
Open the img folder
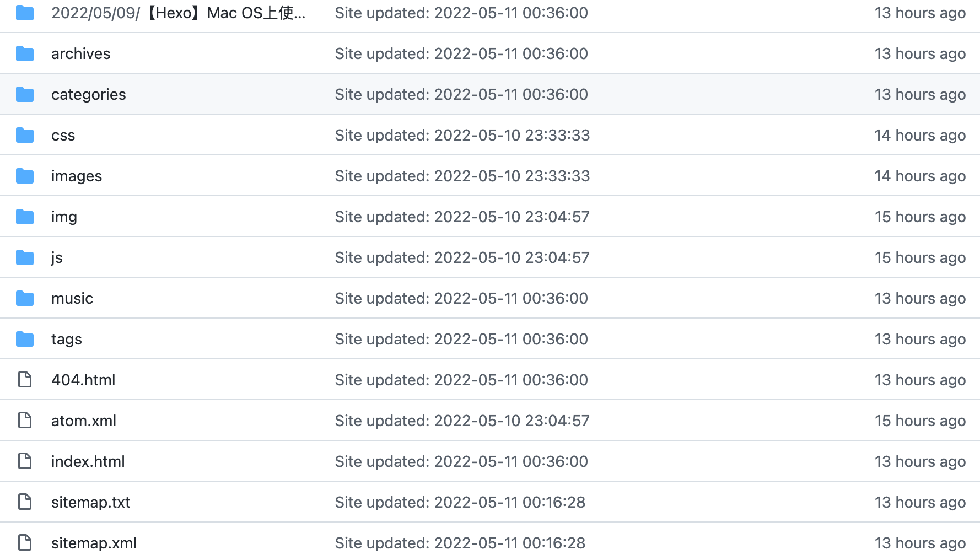click(x=64, y=217)
